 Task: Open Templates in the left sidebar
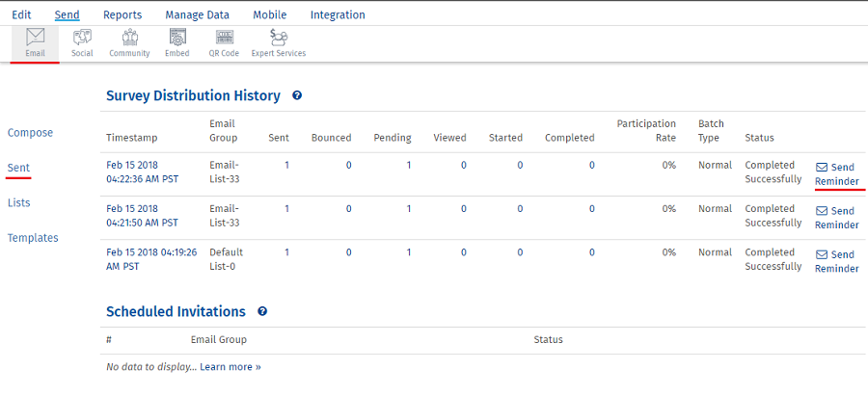[x=33, y=238]
